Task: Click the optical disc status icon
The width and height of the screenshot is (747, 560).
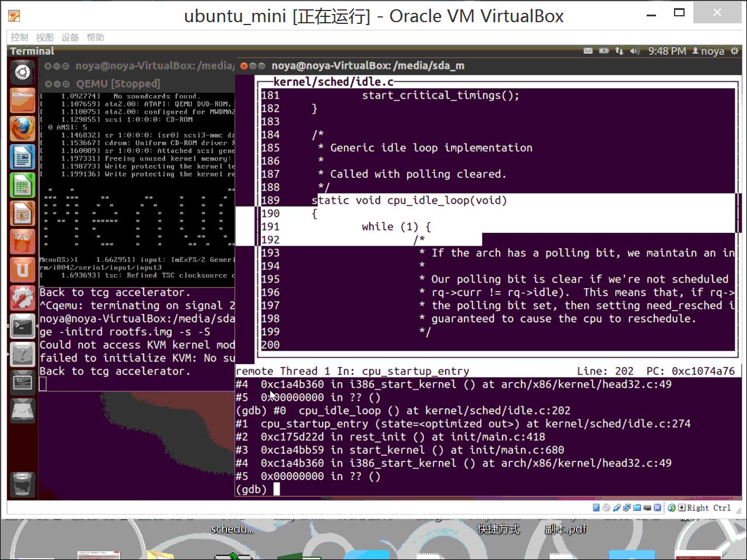Action: coord(606,508)
